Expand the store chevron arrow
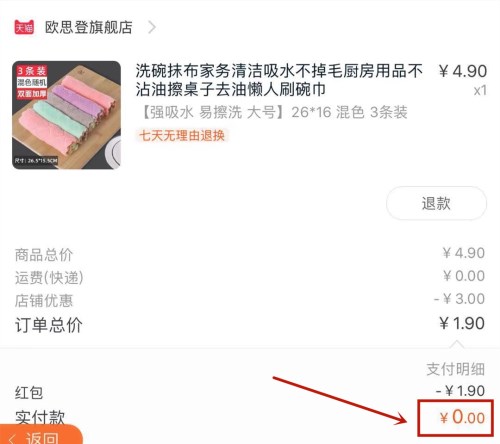Image resolution: width=500 pixels, height=444 pixels. tap(152, 27)
